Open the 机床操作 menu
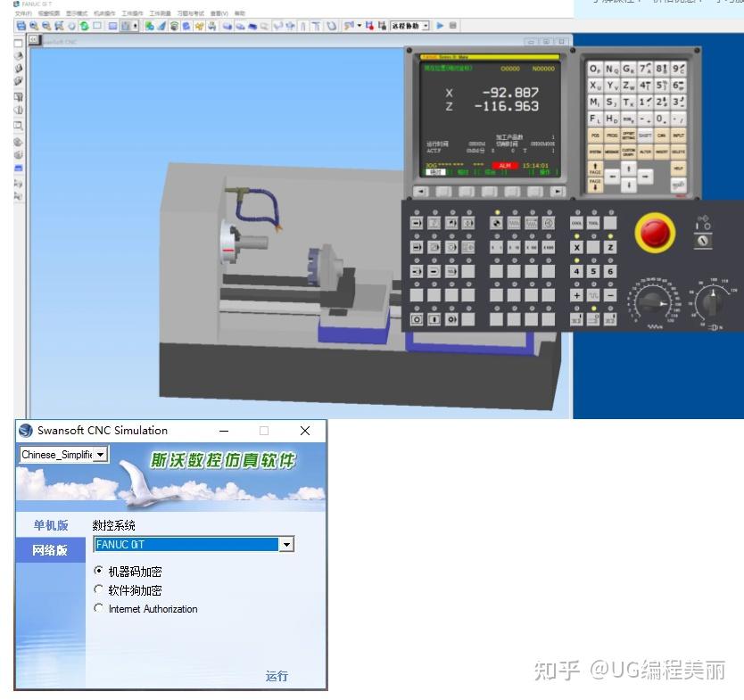 click(103, 13)
